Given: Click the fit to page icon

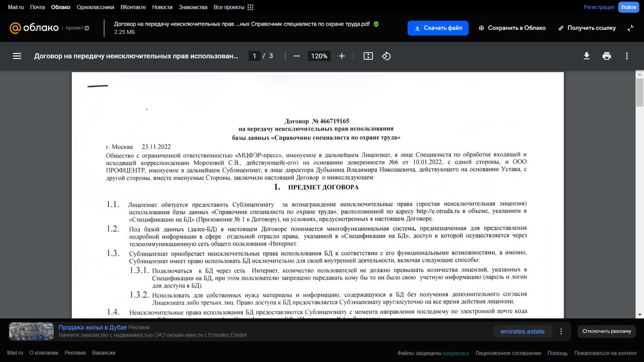Looking at the screenshot, I should coord(368,56).
